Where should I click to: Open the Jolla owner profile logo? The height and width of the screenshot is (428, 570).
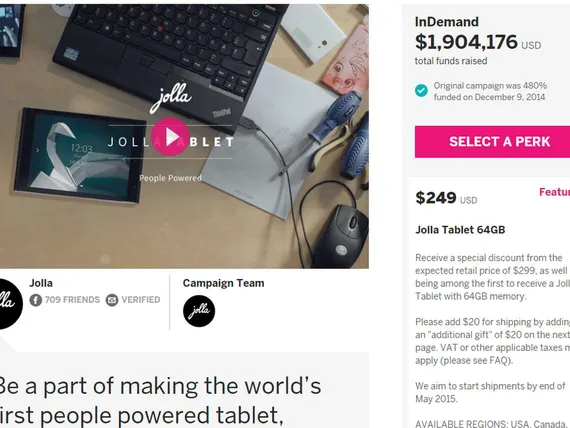(7, 304)
